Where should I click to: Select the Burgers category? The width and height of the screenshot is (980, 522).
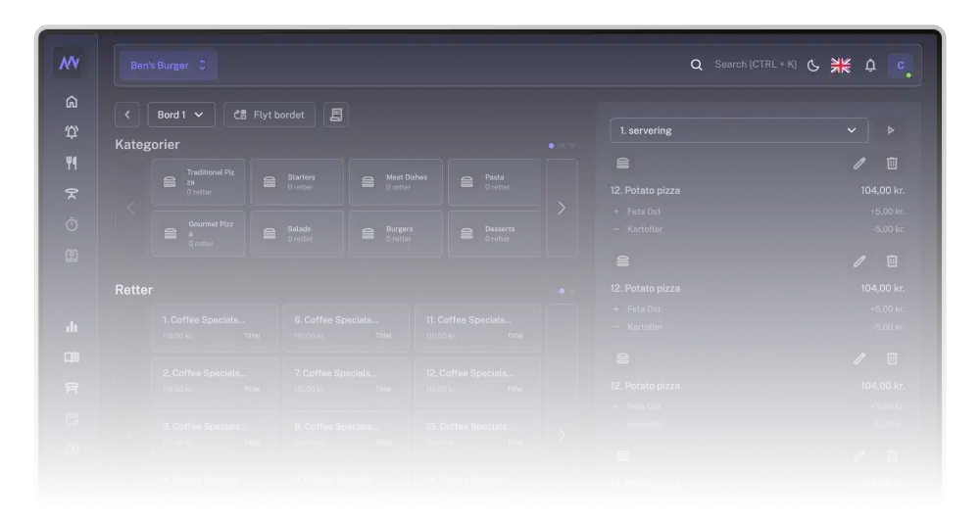tap(396, 233)
